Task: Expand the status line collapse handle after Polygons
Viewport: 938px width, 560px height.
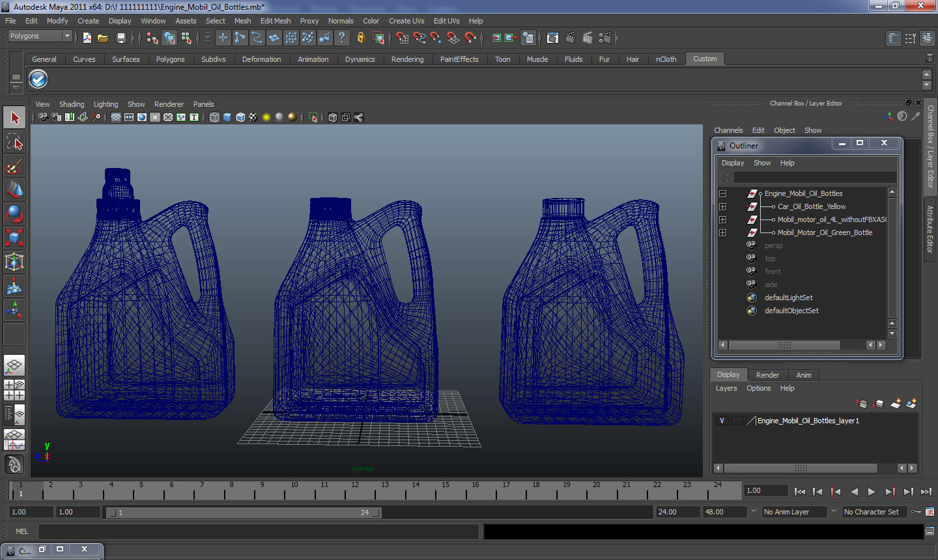Action: (76, 38)
